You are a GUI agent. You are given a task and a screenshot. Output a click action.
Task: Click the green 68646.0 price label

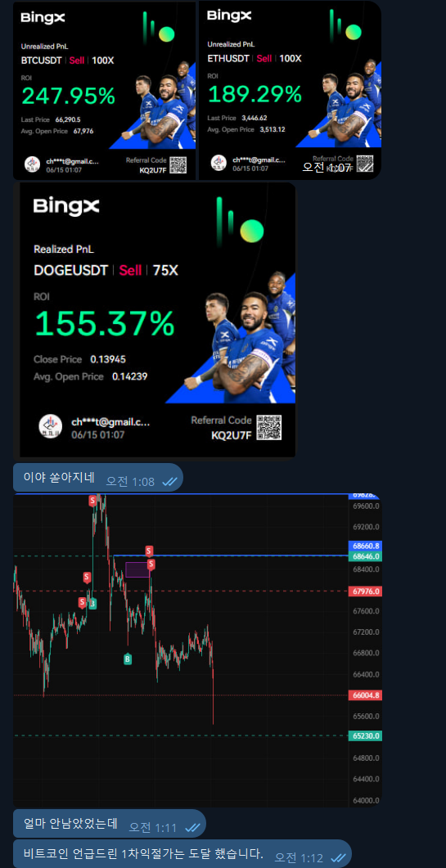coord(366,556)
